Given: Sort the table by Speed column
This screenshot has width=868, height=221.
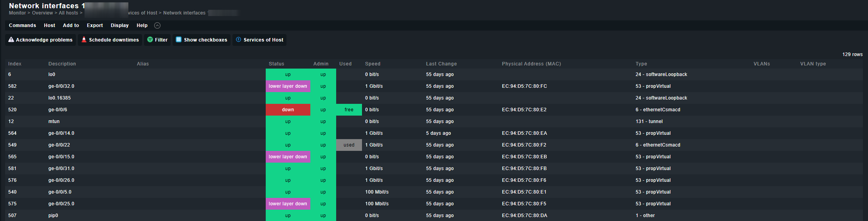Looking at the screenshot, I should tap(373, 64).
